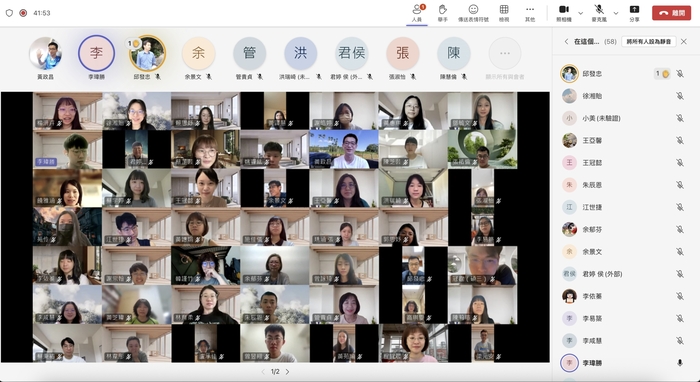Click muted mic icon on 李依蓁 row
The width and height of the screenshot is (700, 382).
(x=679, y=296)
